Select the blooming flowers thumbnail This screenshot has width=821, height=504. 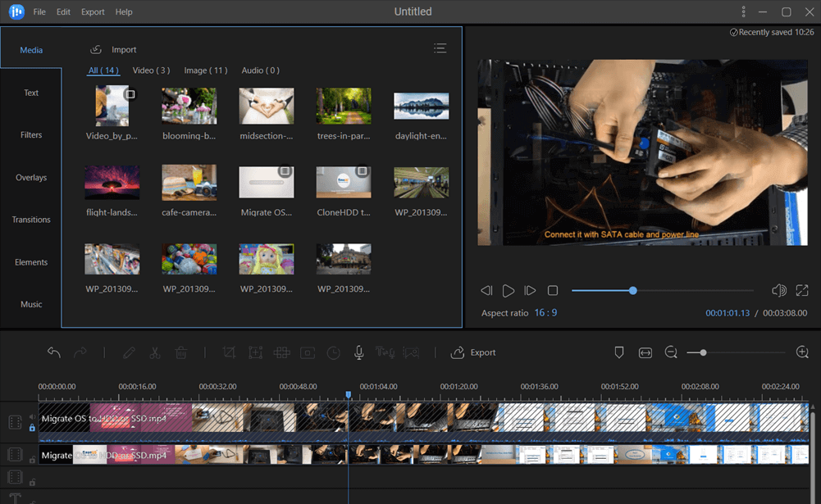point(189,105)
